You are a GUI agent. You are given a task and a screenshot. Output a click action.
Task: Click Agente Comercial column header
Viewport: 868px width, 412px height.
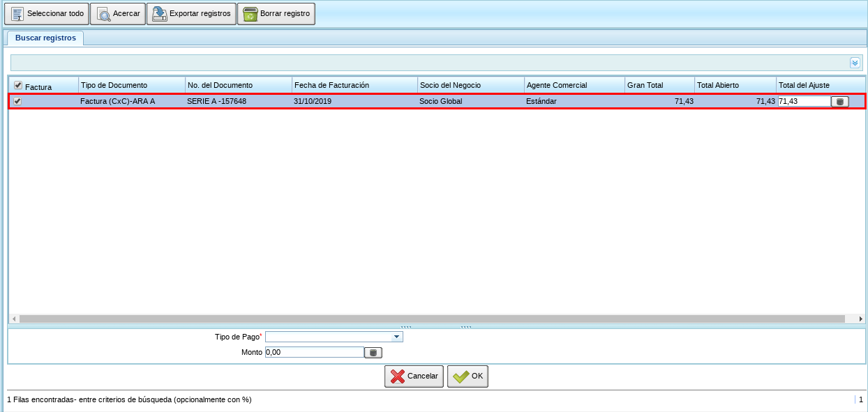point(574,85)
